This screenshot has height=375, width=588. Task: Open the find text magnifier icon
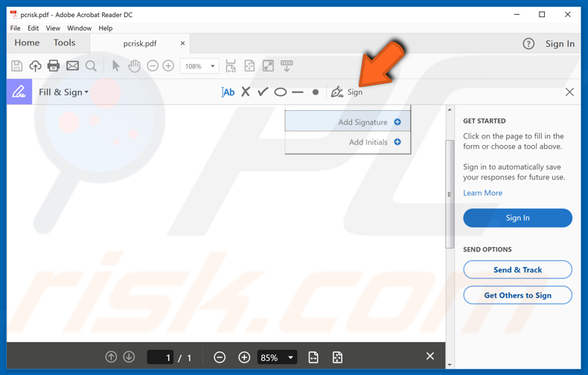91,66
